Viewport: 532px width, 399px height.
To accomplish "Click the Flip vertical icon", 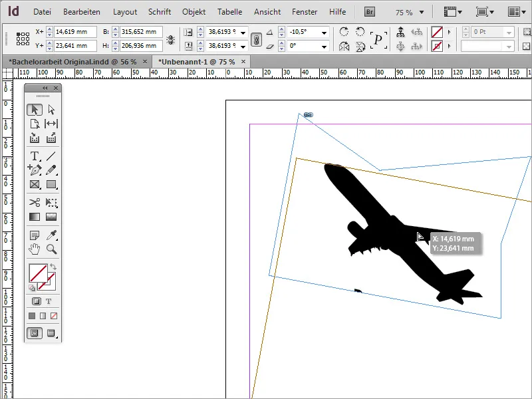I will click(x=360, y=46).
